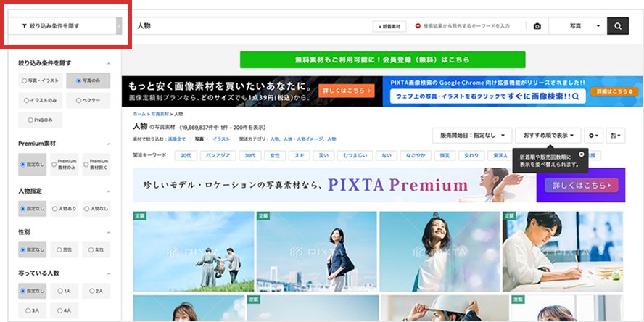
Task: Collapse the Premium素材 filter section
Action: [109, 144]
